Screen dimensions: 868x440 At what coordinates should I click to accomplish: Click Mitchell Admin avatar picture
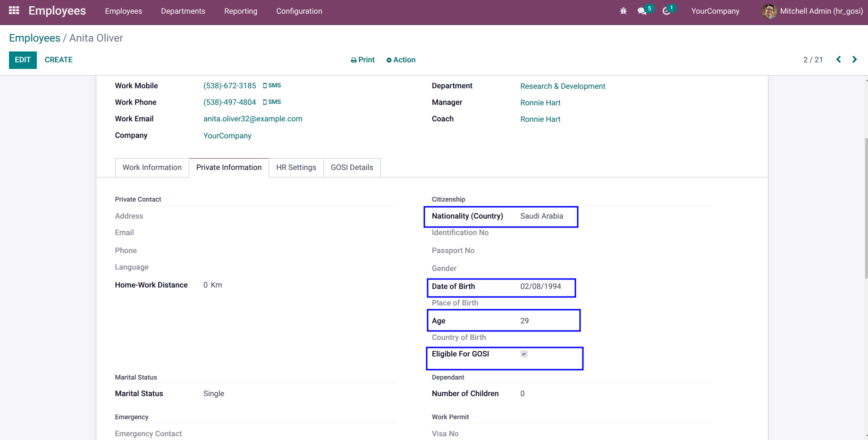(769, 11)
